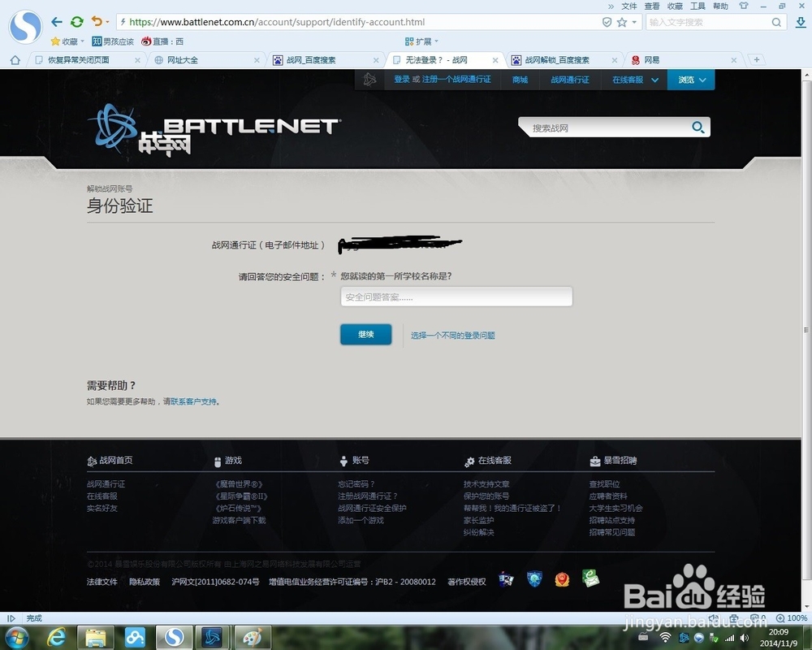The image size is (812, 650).
Task: Click the browser back arrow
Action: [x=57, y=22]
